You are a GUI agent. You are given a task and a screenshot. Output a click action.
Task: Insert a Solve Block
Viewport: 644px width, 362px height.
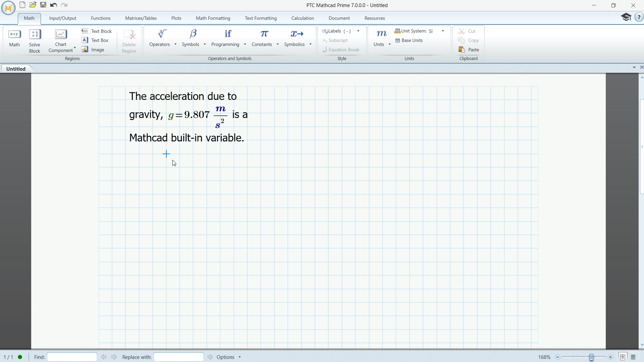tap(35, 41)
